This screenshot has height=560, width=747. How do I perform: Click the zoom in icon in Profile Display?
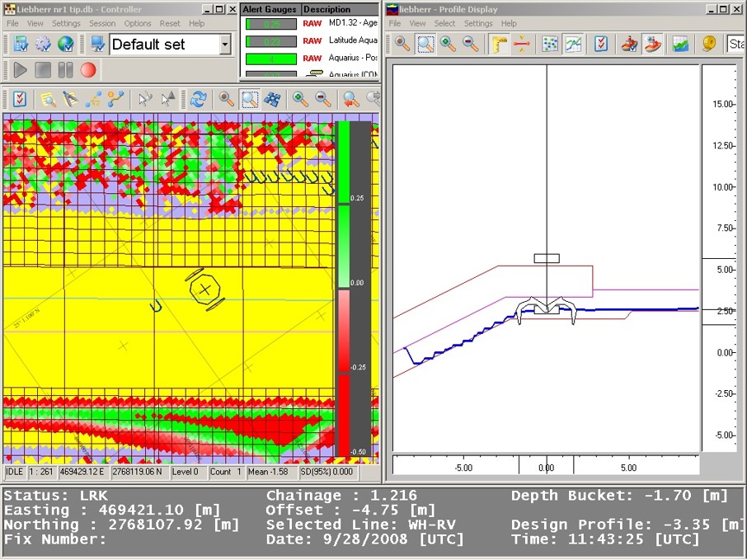pos(448,44)
